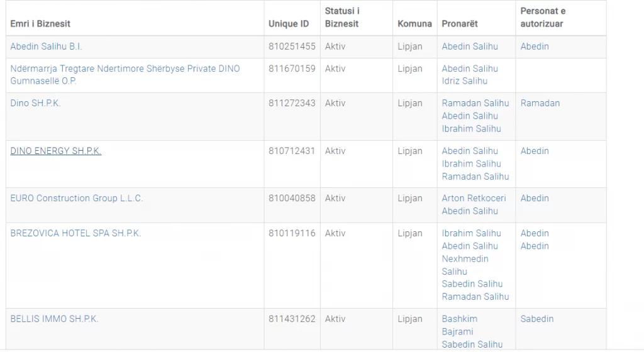Select owner Nexhmedin Salihu in Brezovica row
Image resolution: width=644 pixels, height=352 pixels.
[x=465, y=265]
